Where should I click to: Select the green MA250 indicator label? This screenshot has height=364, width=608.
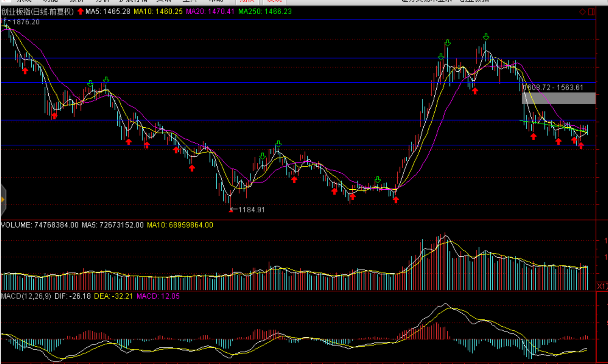pyautogui.click(x=265, y=12)
